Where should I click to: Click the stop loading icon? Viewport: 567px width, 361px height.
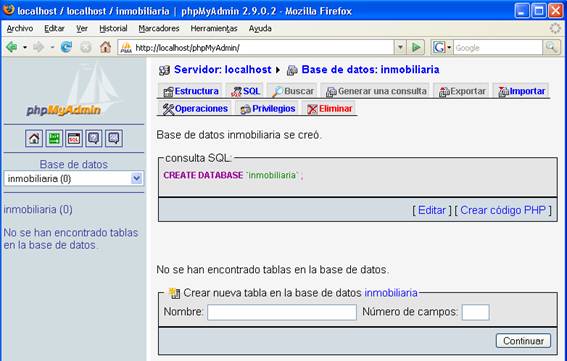click(86, 47)
